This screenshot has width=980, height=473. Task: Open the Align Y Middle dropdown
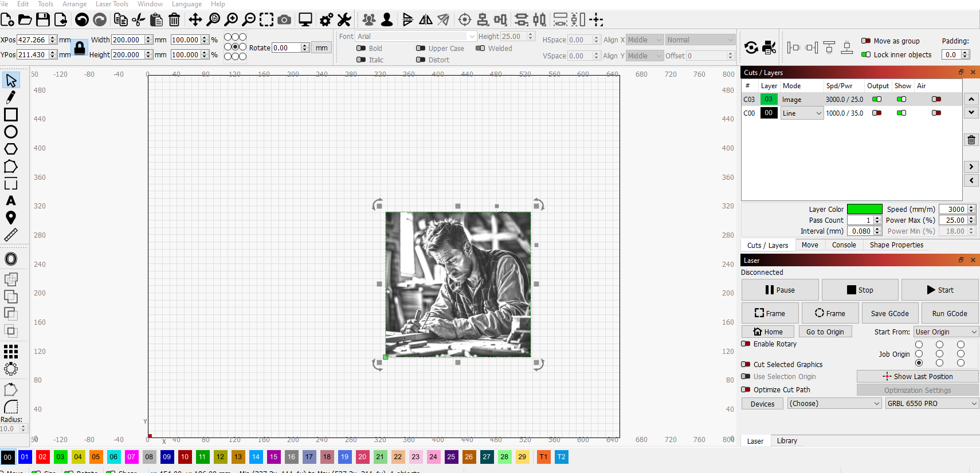click(x=645, y=56)
